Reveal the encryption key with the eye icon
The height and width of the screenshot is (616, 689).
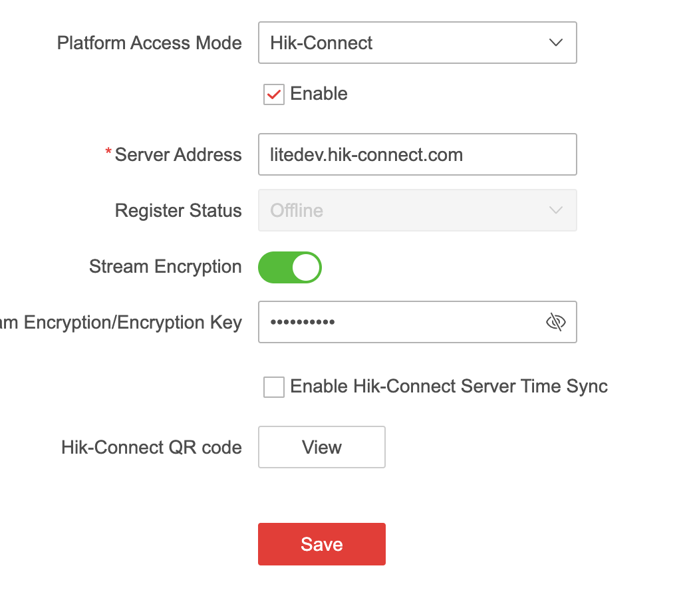click(x=555, y=323)
